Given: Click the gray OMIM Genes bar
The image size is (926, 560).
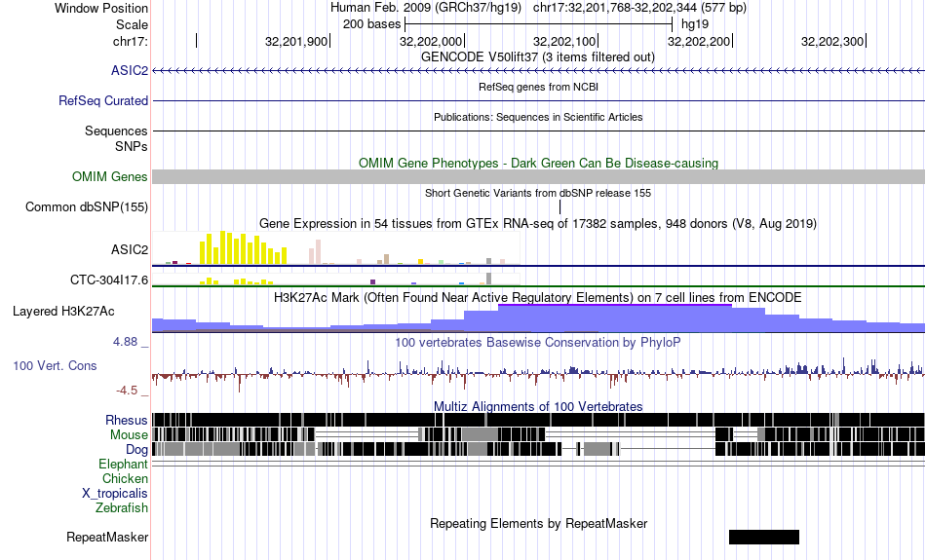Looking at the screenshot, I should (539, 177).
